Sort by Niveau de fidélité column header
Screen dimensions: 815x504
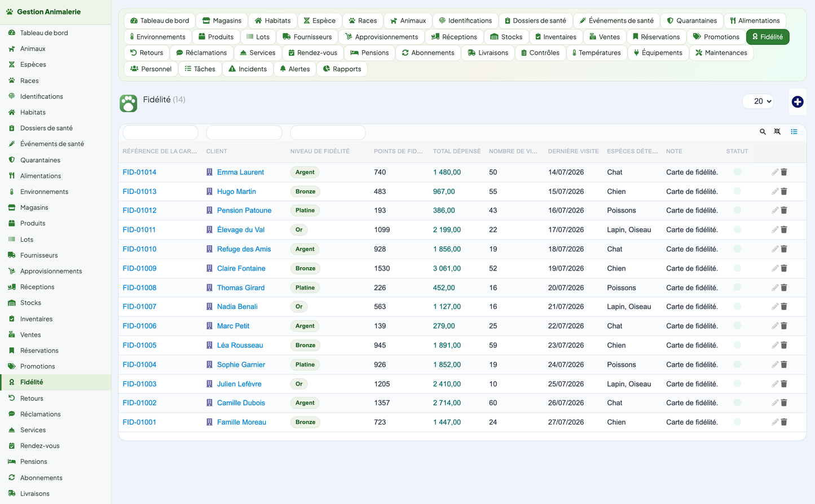(x=320, y=151)
